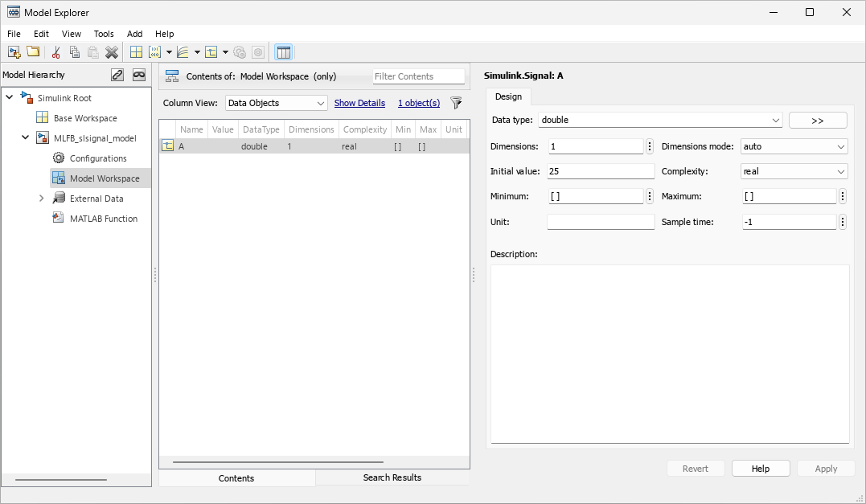
Task: Select Base Workspace in the tree
Action: 85,118
